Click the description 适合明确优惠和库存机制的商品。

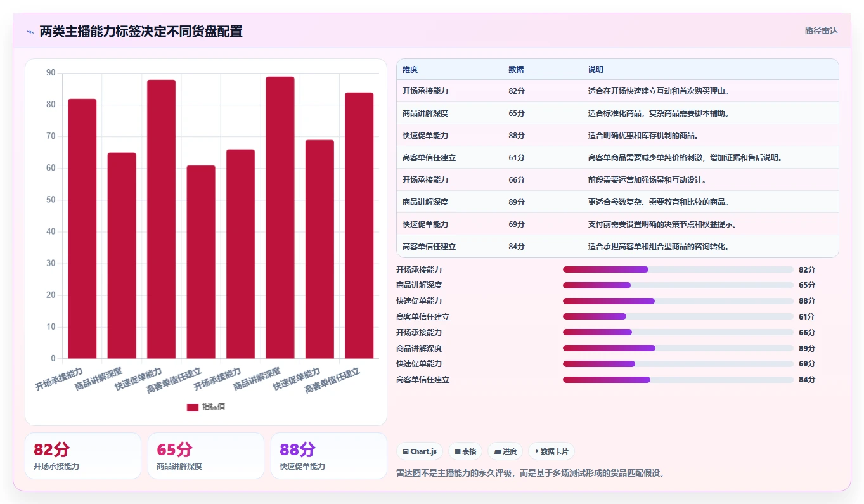(643, 136)
